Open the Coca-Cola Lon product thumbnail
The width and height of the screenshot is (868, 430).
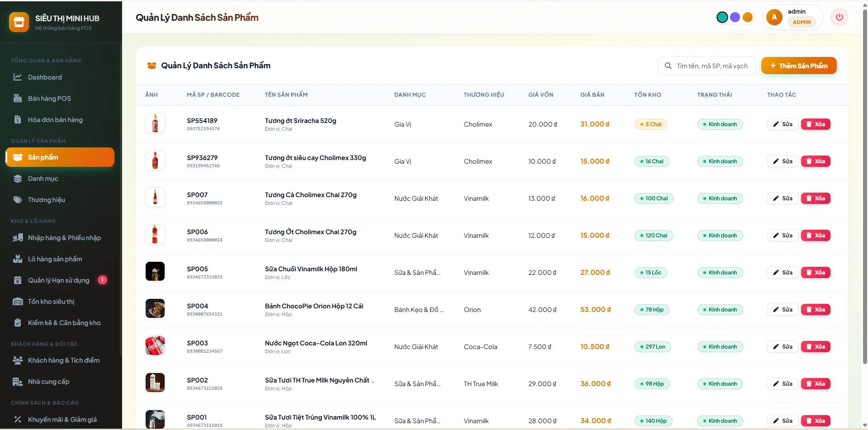pos(155,346)
